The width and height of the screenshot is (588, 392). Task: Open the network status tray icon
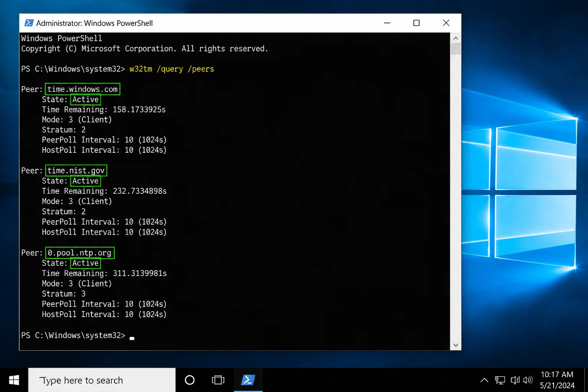[x=500, y=380]
